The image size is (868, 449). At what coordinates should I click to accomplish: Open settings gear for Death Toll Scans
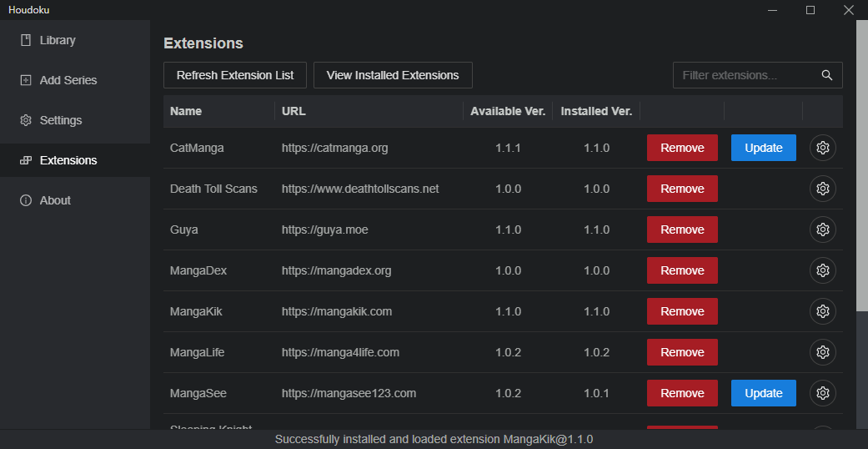pos(823,189)
